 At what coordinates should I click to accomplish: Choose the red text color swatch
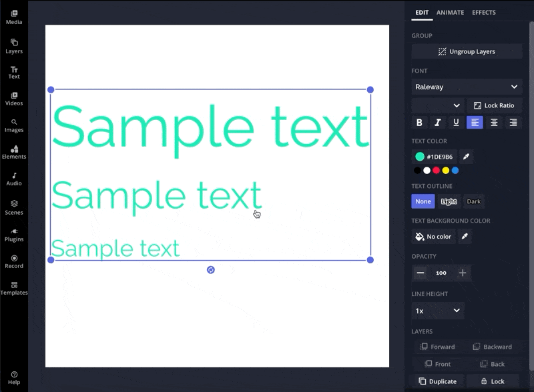(x=436, y=171)
